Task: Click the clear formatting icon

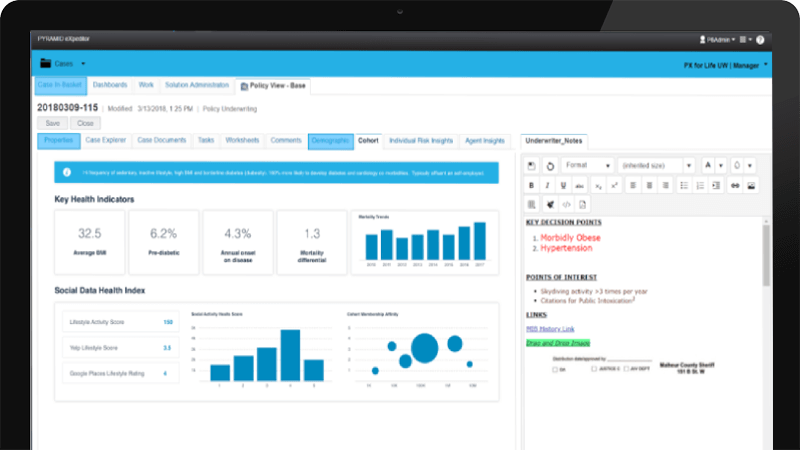Action: (550, 205)
